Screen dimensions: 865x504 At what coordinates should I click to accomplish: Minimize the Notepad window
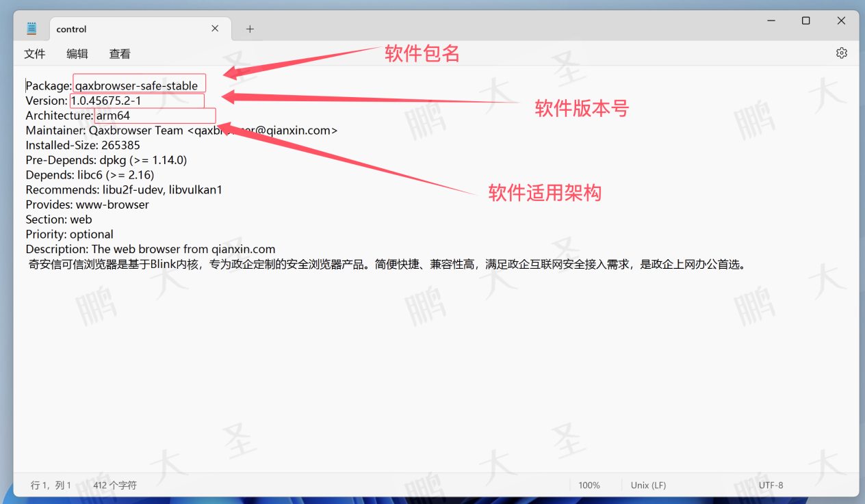(771, 21)
